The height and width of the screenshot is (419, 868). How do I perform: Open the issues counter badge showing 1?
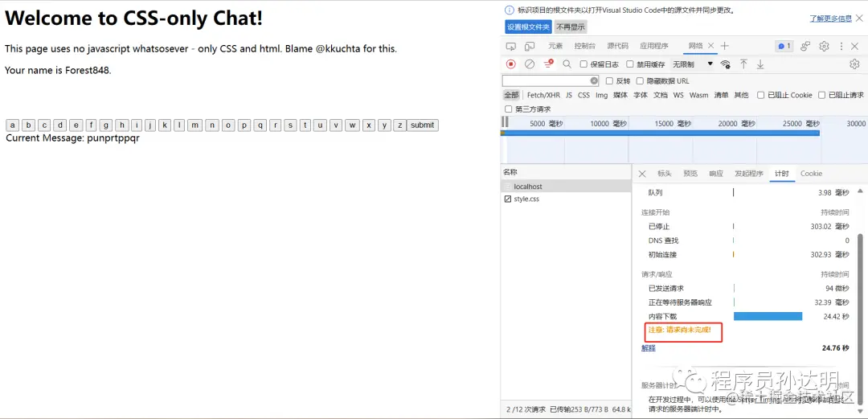coord(784,46)
